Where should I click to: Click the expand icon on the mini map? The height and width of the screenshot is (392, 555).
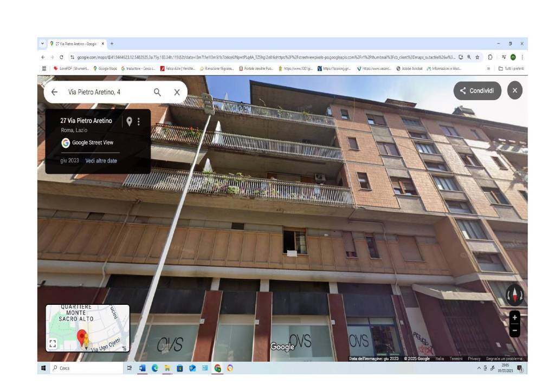coord(53,342)
